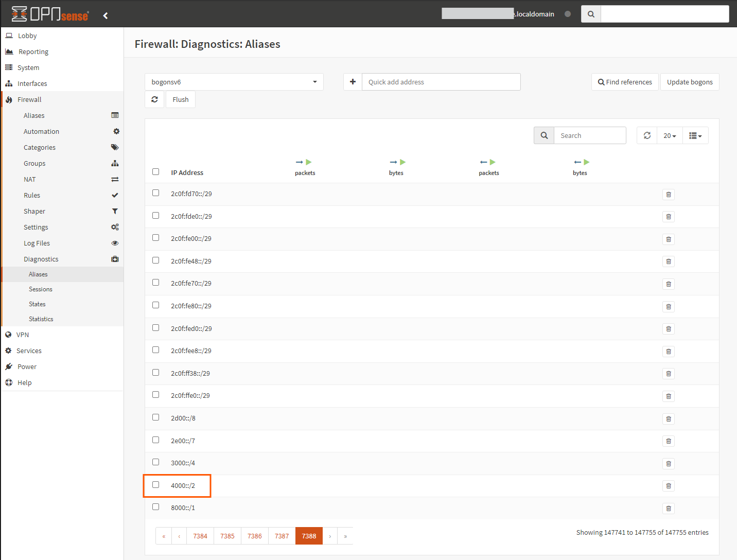The image size is (737, 560).
Task: Delete the 2c0f:fe80::/29 entry
Action: (669, 307)
